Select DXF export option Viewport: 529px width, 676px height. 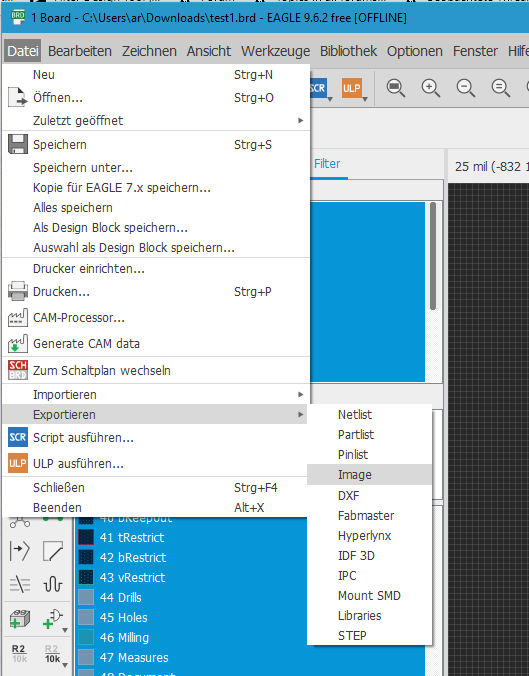[369, 495]
